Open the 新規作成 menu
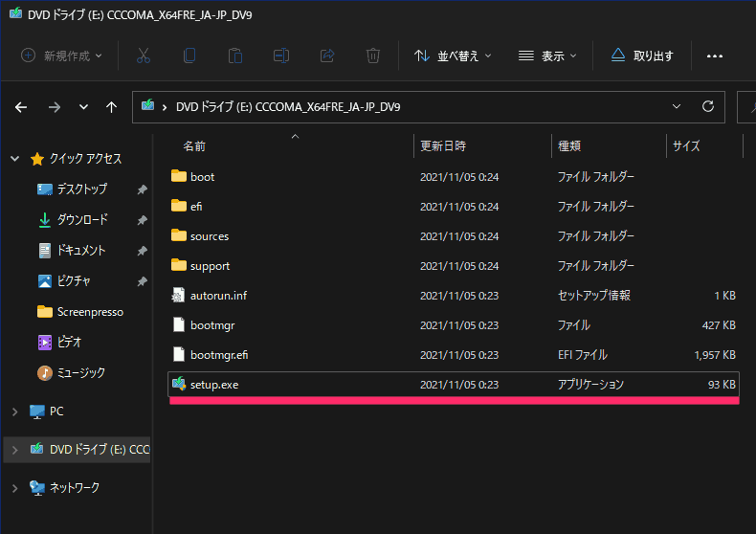Image resolution: width=756 pixels, height=534 pixels. tap(61, 56)
